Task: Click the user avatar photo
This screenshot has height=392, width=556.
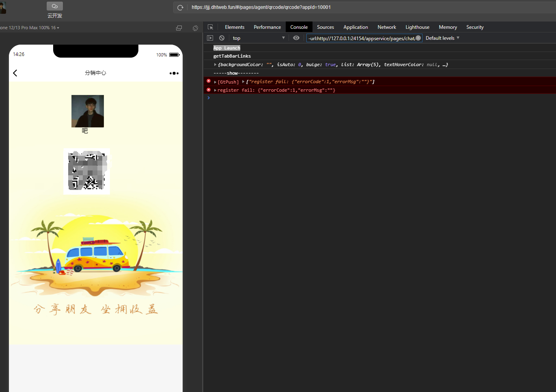Action: [x=88, y=111]
